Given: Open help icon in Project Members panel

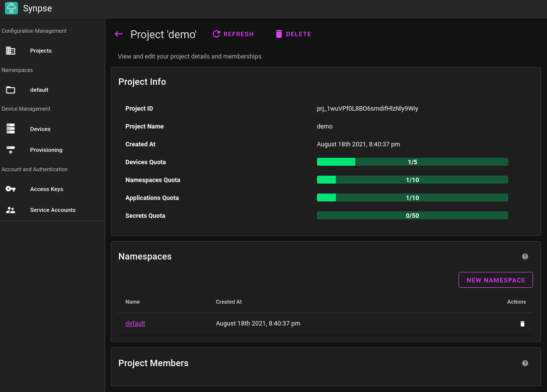Looking at the screenshot, I should coord(525,363).
